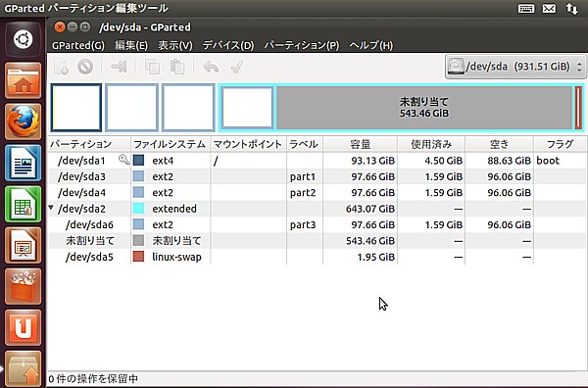Launch LibreOffice Calc from launcher
Viewport: 588px width, 388px height.
tap(23, 205)
